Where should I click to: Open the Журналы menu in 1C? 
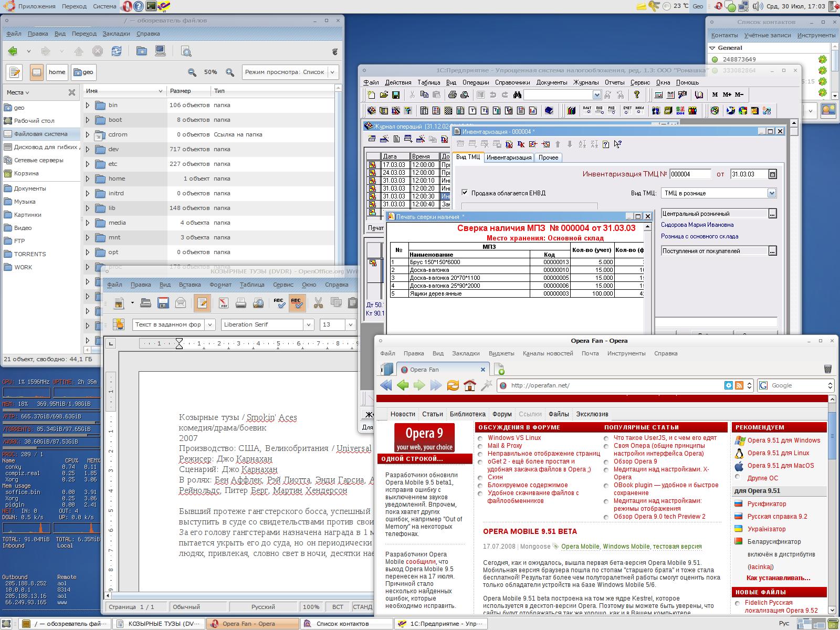586,82
